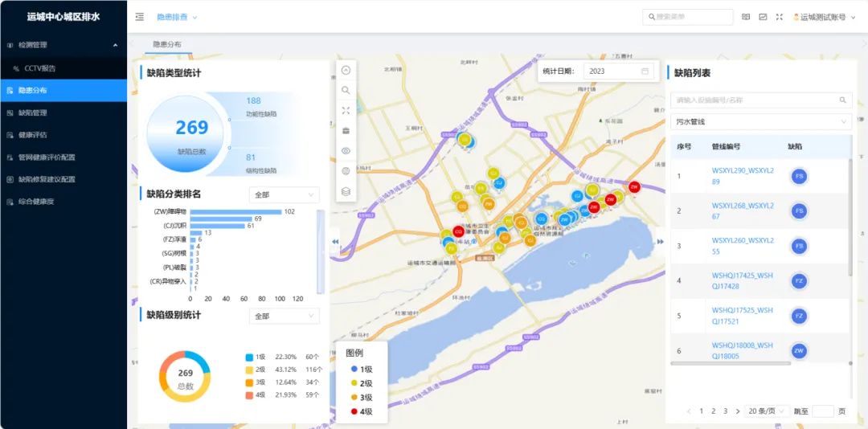This screenshot has height=429, width=868.
Task: Toggle map visibility with the eye icon
Action: coord(346,150)
